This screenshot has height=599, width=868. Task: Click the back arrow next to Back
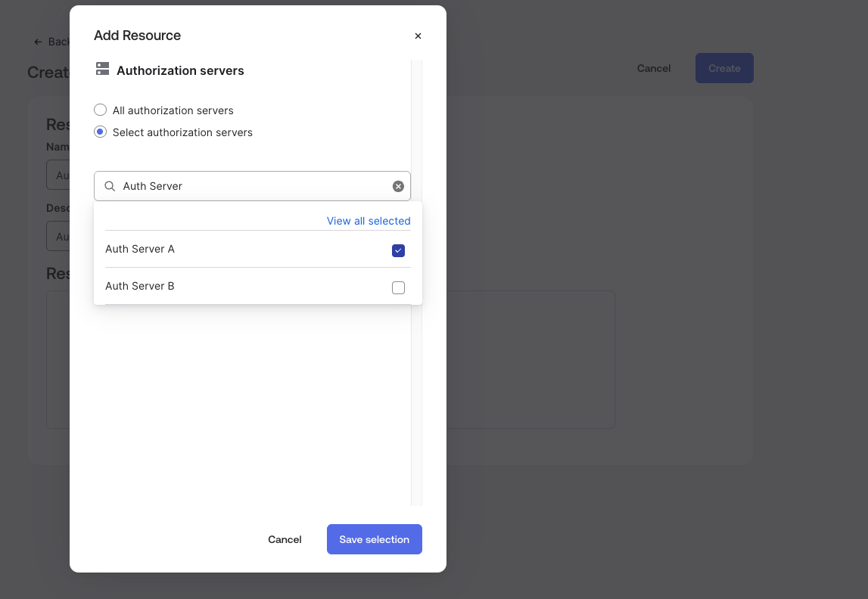tap(37, 42)
